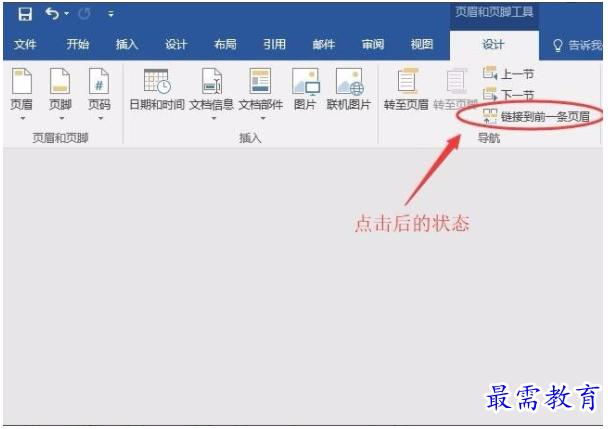Viewport: 608px width, 429px height.
Task: Click the 文档信息 icon
Action: 212,81
